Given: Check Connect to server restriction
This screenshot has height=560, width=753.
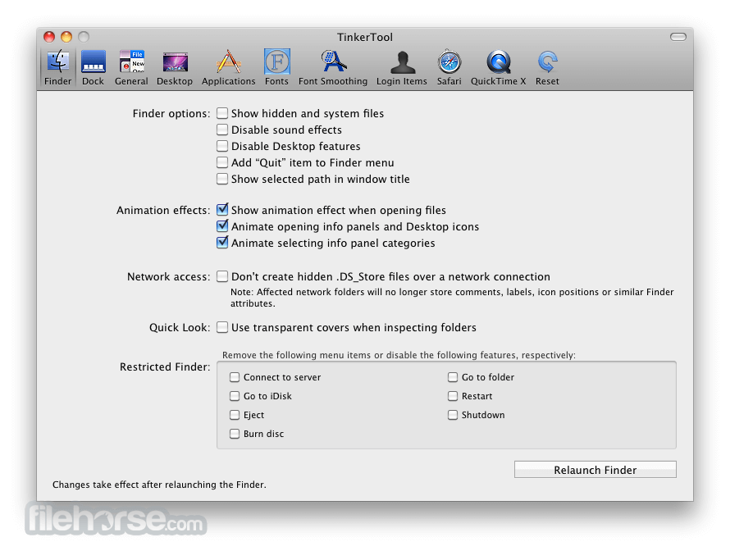Looking at the screenshot, I should point(235,377).
